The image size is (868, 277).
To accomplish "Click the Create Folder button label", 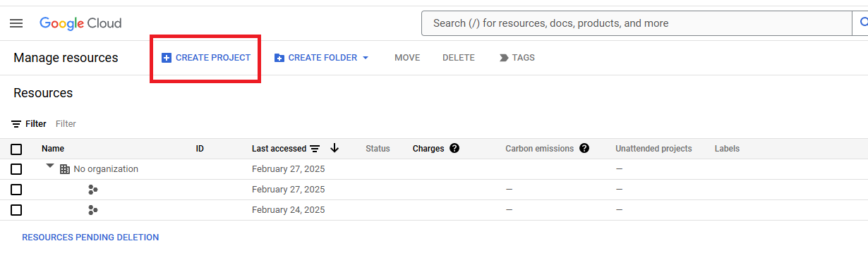I will pos(323,58).
